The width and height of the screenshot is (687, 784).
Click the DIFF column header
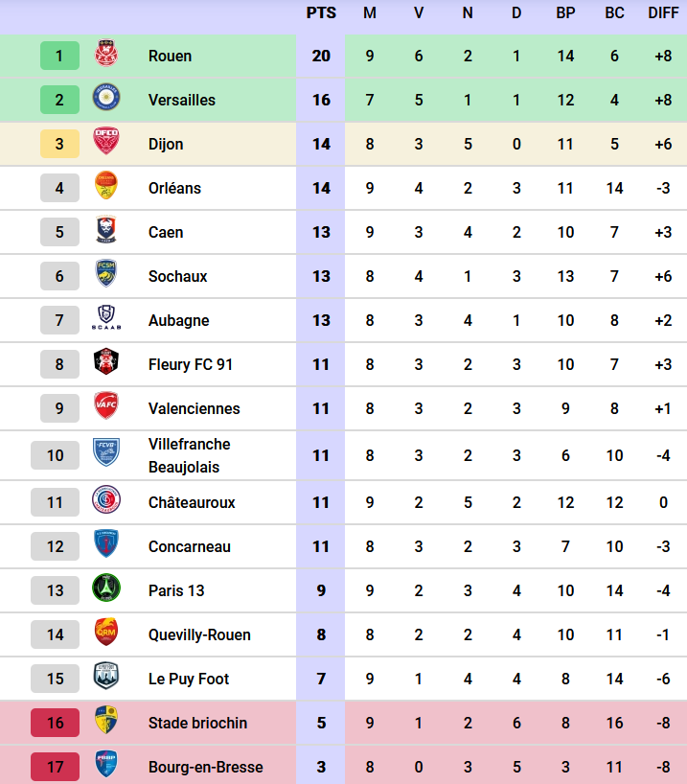click(x=663, y=13)
